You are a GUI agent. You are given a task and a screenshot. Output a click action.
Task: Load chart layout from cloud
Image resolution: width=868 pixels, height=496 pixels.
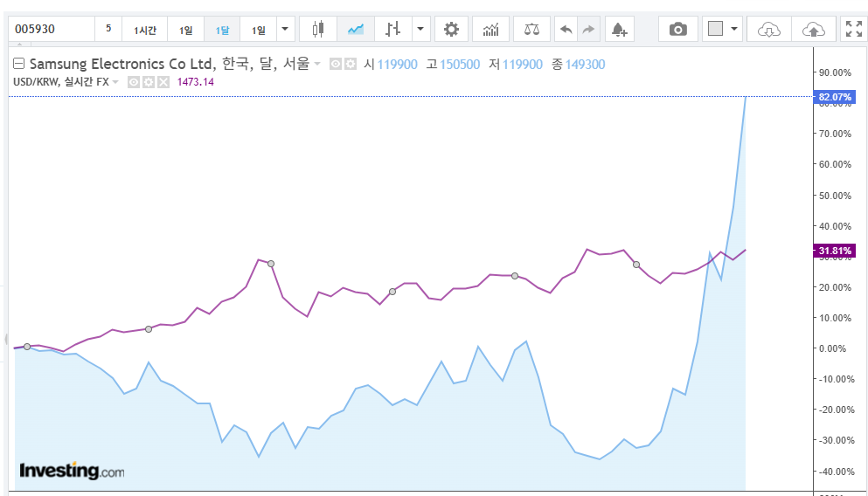pos(769,29)
